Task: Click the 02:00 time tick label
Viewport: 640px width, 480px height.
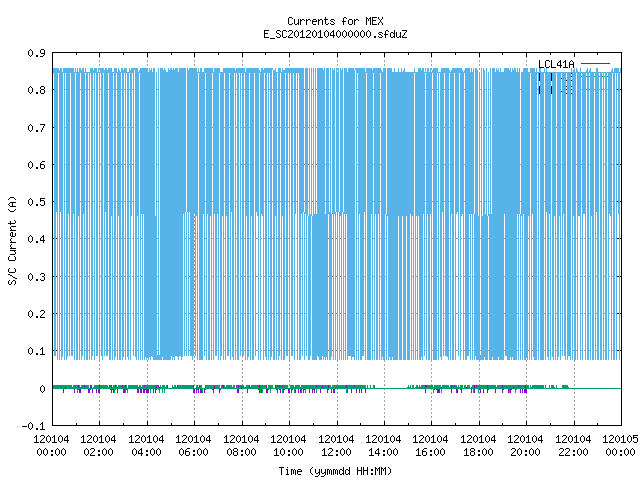Action: point(98,452)
